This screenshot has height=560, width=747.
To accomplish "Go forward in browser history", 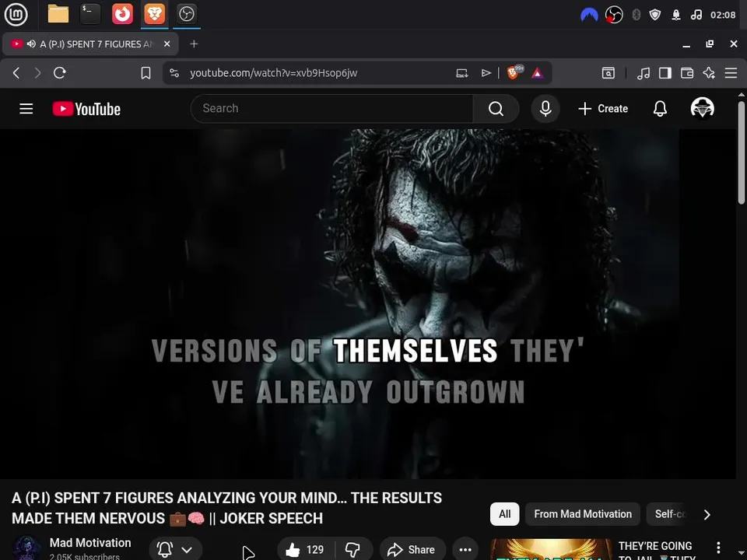I will coord(37,73).
